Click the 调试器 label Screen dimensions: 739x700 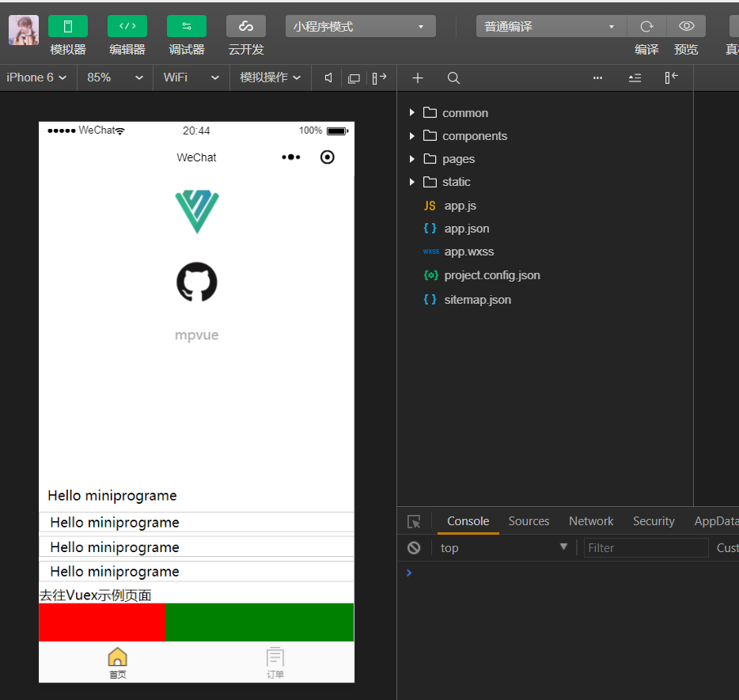[x=187, y=50]
